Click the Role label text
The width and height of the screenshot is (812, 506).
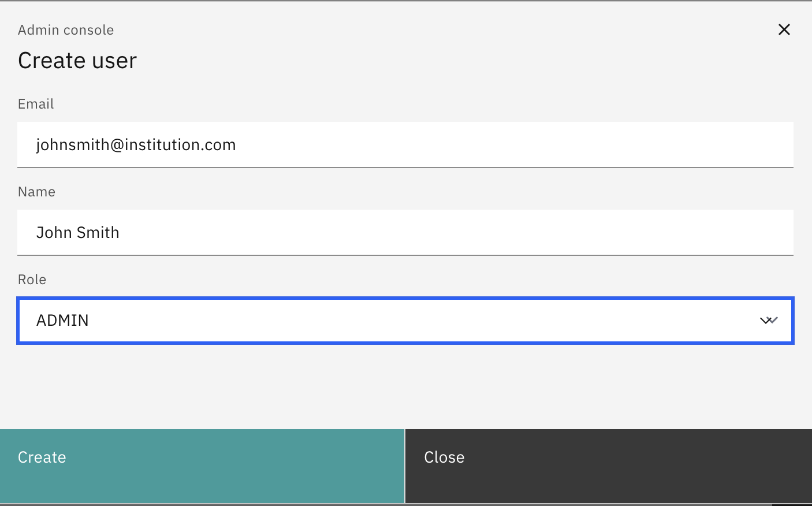[x=32, y=279]
